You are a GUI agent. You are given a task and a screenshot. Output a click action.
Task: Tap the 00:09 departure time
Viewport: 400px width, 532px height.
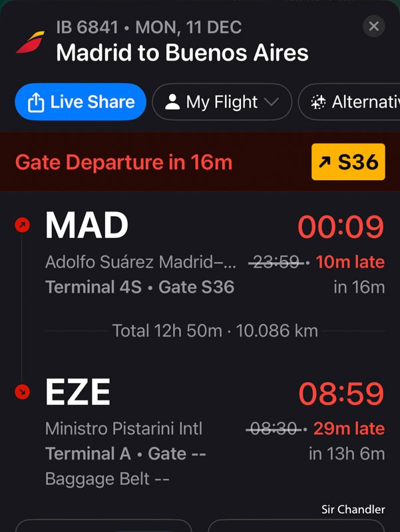click(x=341, y=227)
